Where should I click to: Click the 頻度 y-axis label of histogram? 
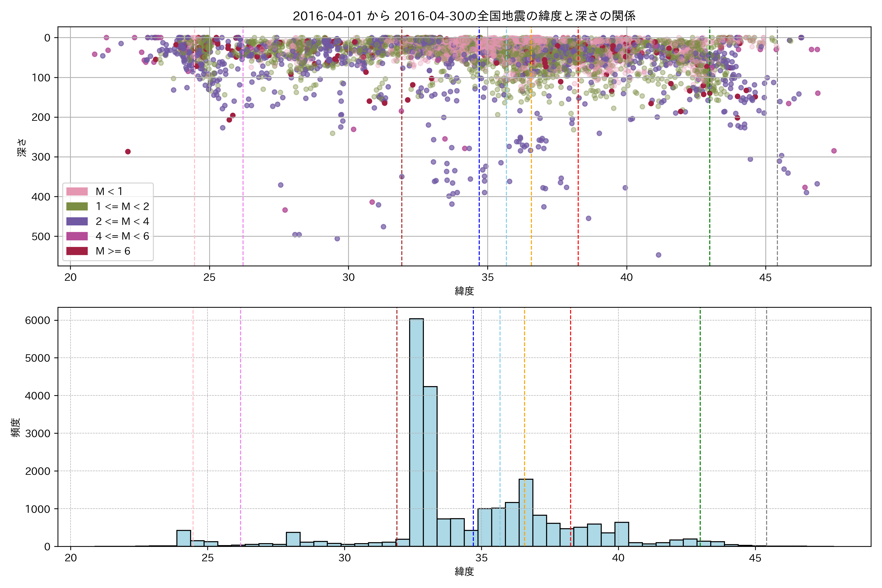16,428
